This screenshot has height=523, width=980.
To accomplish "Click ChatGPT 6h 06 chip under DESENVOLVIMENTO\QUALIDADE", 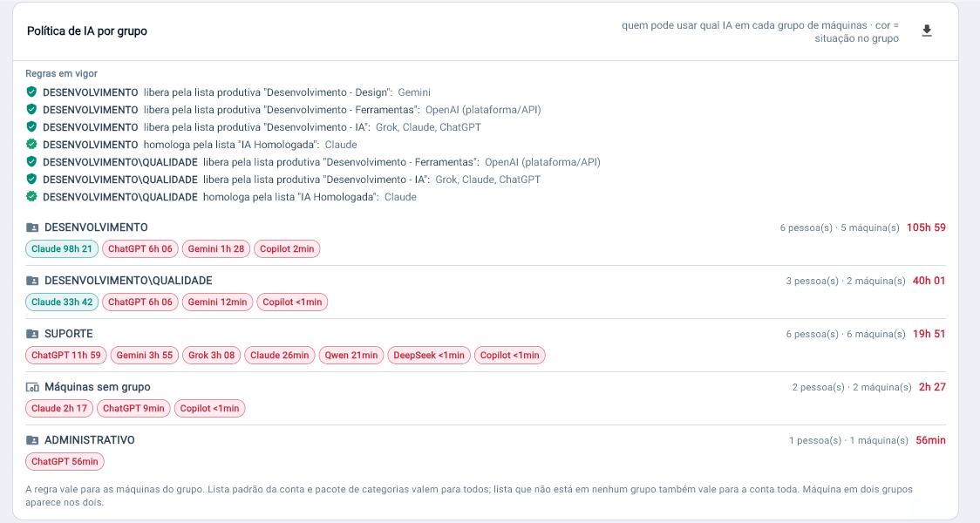I will [x=140, y=302].
